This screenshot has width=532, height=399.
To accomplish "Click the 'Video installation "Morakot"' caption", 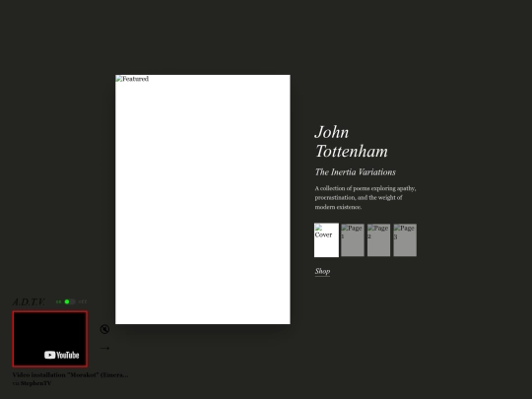I will tap(70, 375).
